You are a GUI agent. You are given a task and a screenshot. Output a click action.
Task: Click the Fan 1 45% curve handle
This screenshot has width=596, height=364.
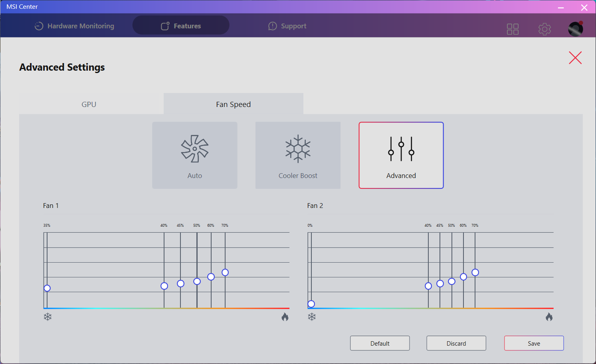click(180, 283)
